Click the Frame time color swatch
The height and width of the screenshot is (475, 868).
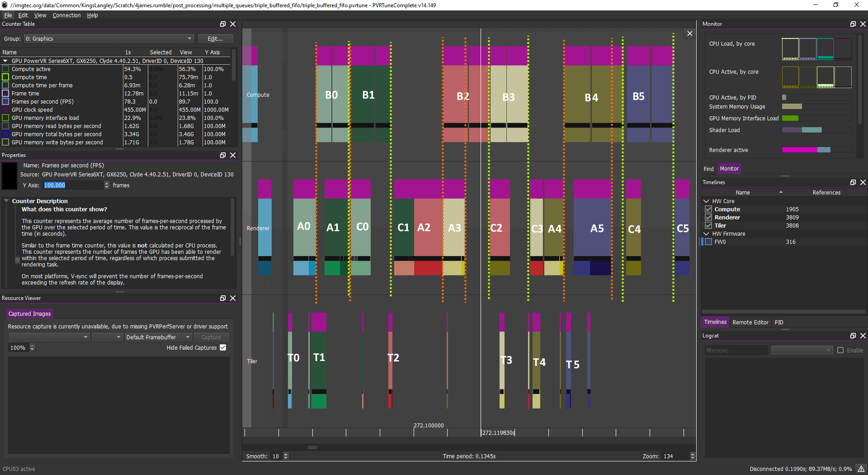pos(5,94)
